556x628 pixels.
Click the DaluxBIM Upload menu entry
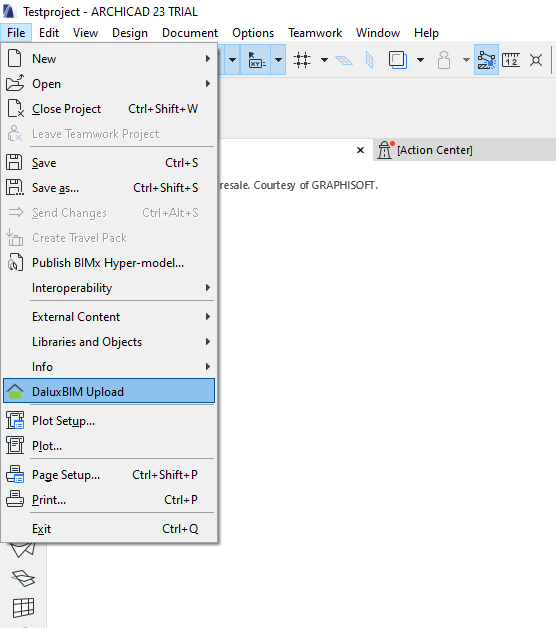(109, 391)
